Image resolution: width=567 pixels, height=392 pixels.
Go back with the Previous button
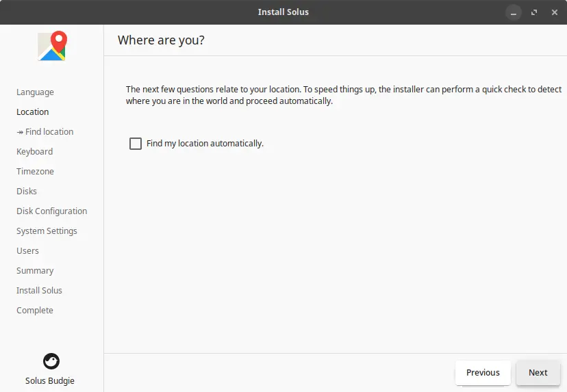(483, 372)
